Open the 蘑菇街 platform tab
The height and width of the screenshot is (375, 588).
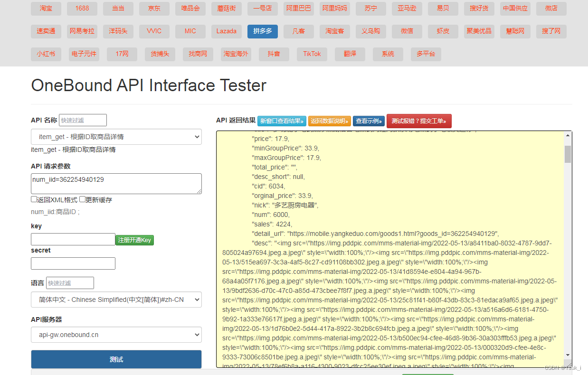227,9
